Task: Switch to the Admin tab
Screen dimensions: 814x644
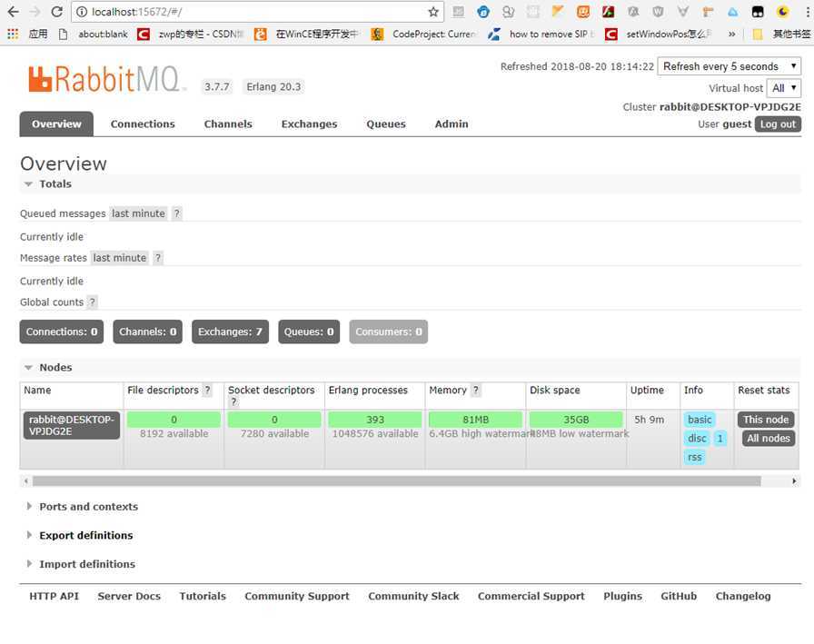Action: (452, 124)
